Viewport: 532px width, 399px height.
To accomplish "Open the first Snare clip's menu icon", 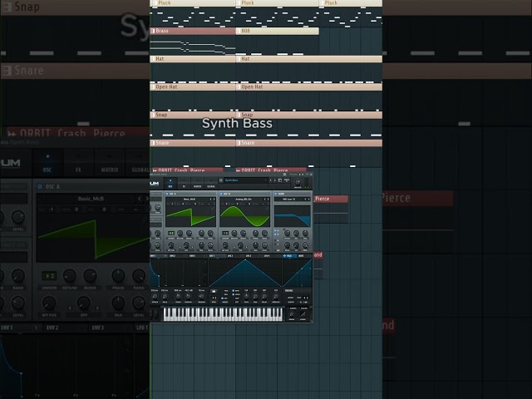I will click(153, 143).
